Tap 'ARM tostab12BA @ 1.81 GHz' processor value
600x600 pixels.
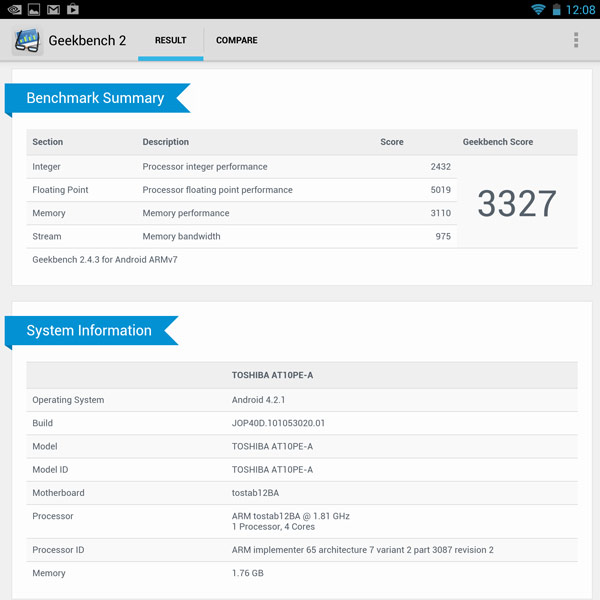[290, 516]
